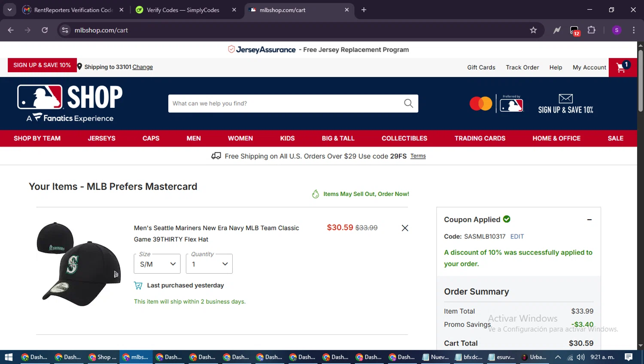The image size is (644, 364).
Task: Open the Caps menu
Action: coord(151,138)
